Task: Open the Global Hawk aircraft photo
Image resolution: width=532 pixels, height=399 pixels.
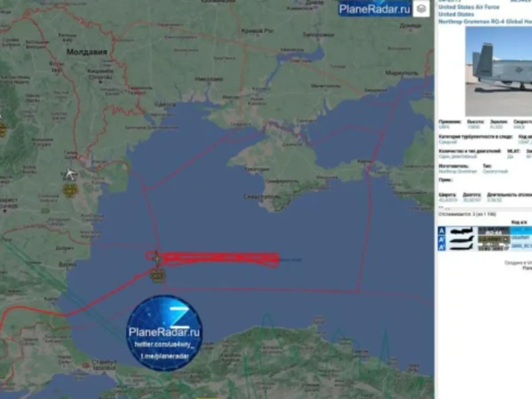Action: coord(498,71)
